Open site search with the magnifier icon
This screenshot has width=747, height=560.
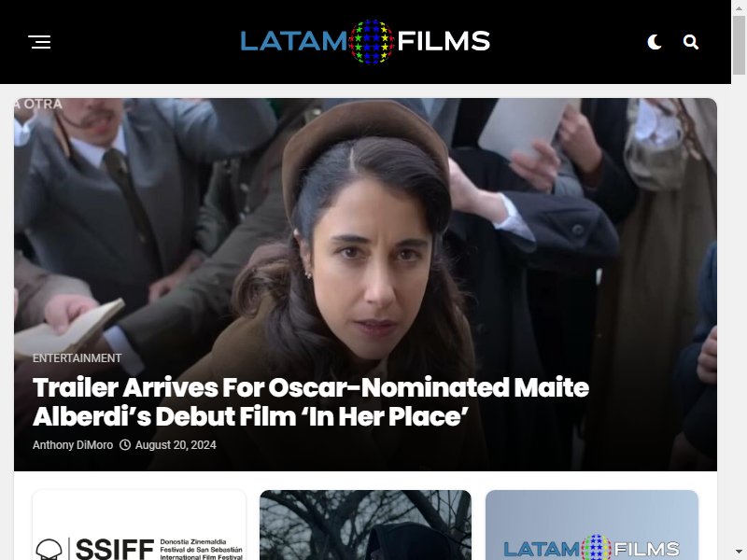pyautogui.click(x=691, y=42)
